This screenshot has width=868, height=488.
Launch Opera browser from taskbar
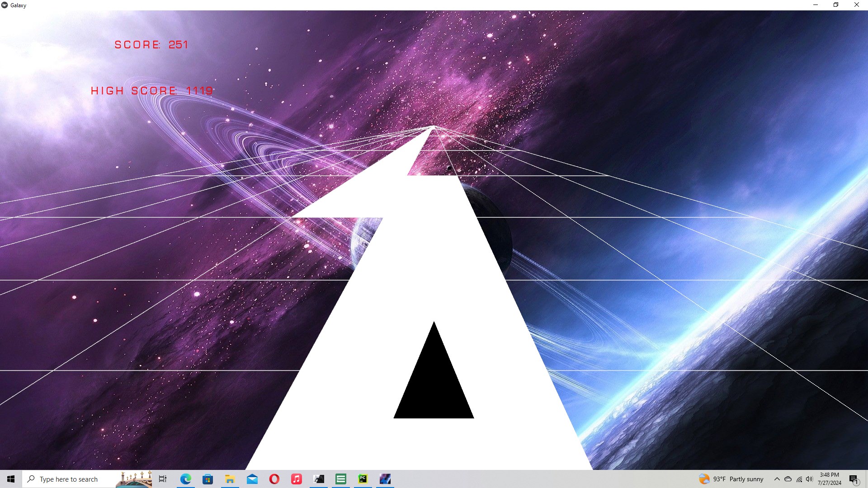274,479
